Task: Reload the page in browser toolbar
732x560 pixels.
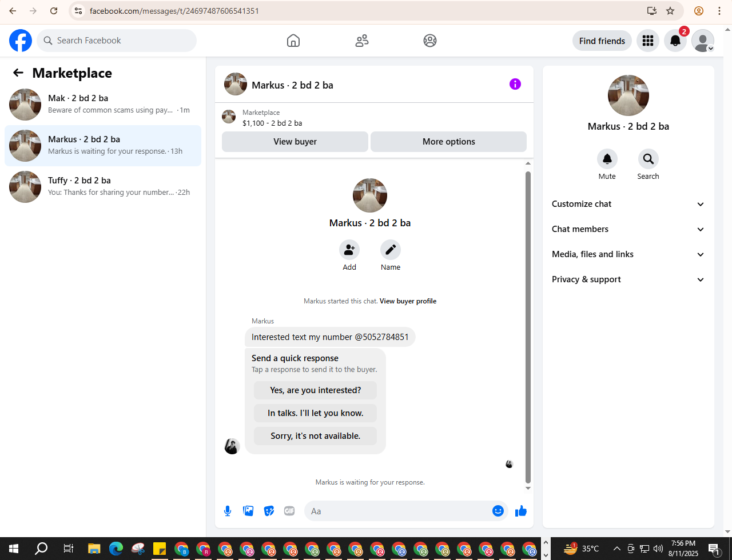Action: (54, 11)
